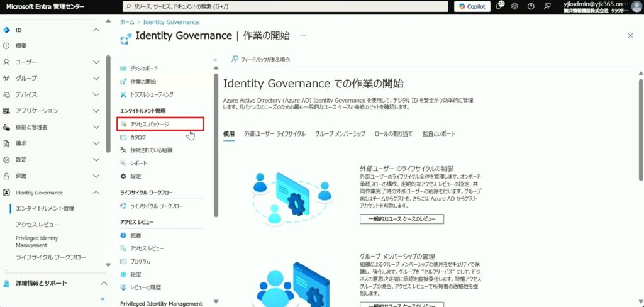644x307 pixels.
Task: Click the アクセス レビュー blade menu icon
Action: 123,248
